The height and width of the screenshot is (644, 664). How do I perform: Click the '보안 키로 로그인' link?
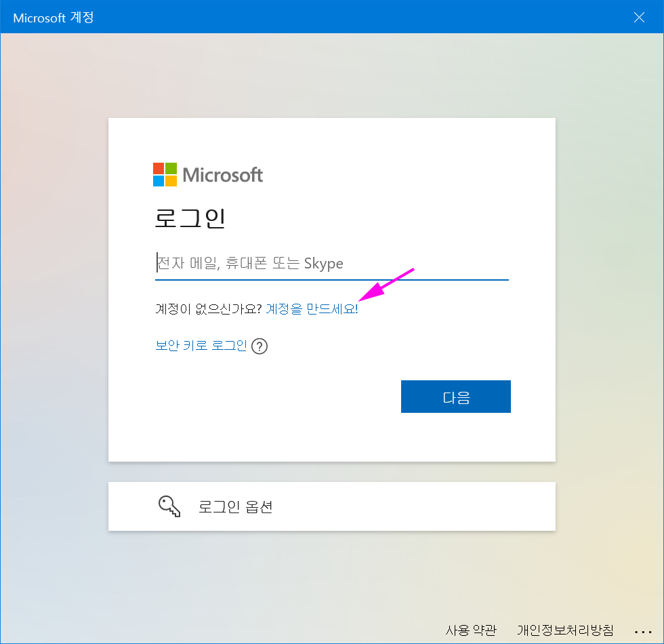[x=201, y=346]
